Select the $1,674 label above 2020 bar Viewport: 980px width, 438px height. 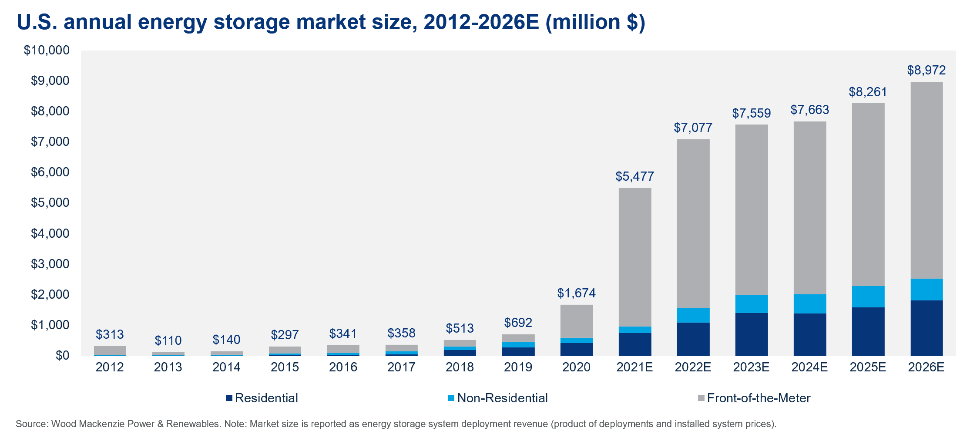[x=576, y=293]
